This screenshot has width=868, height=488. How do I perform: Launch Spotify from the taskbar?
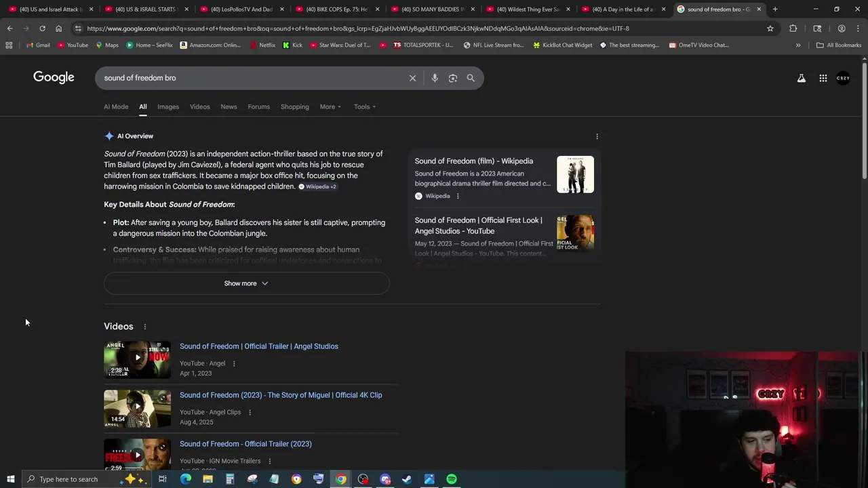pos(452,479)
